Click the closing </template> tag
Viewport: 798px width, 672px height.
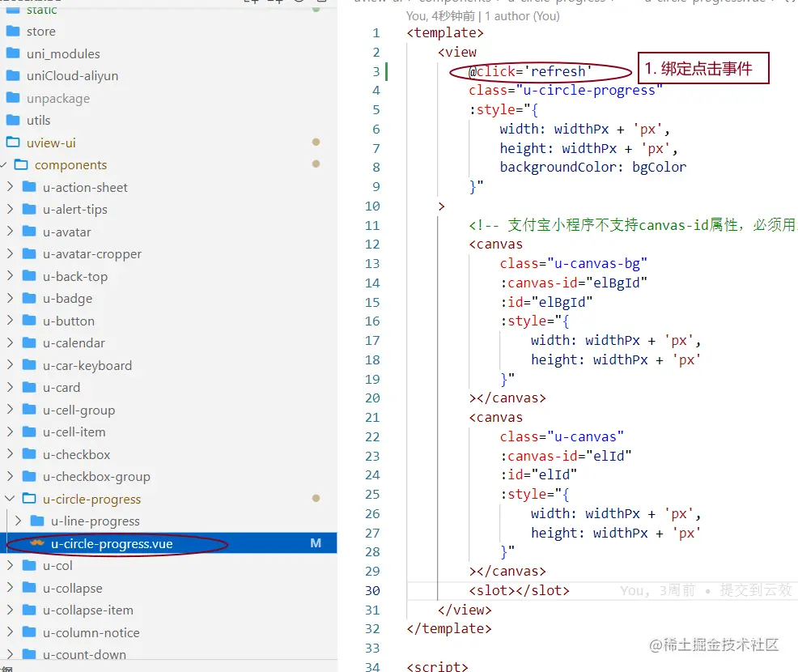449,629
